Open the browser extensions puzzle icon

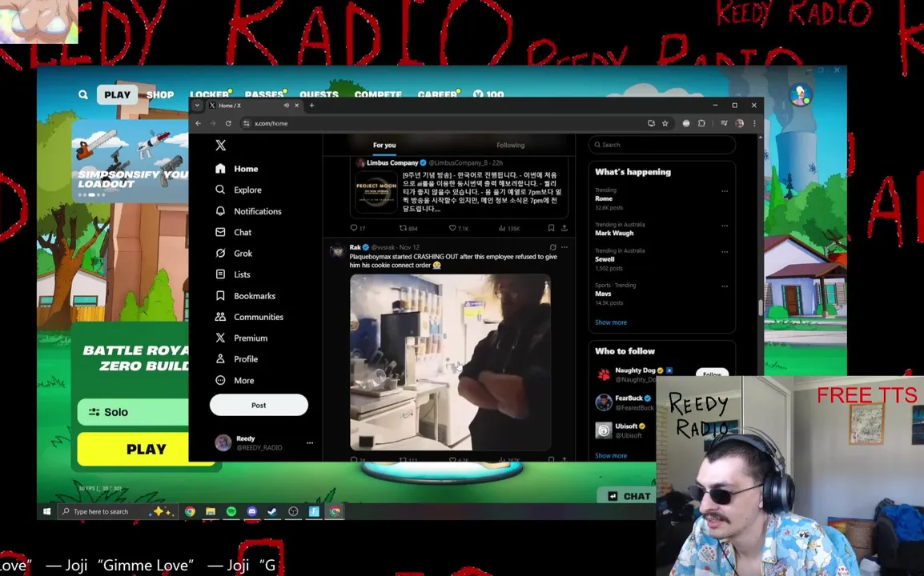(x=701, y=124)
